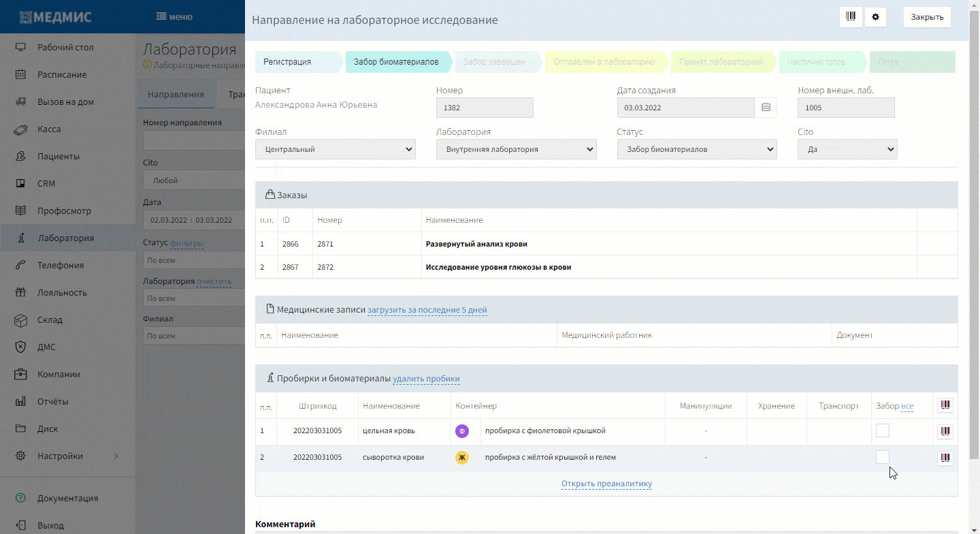Click the Лаборатория очистить link
This screenshot has height=534, width=980.
click(x=214, y=281)
